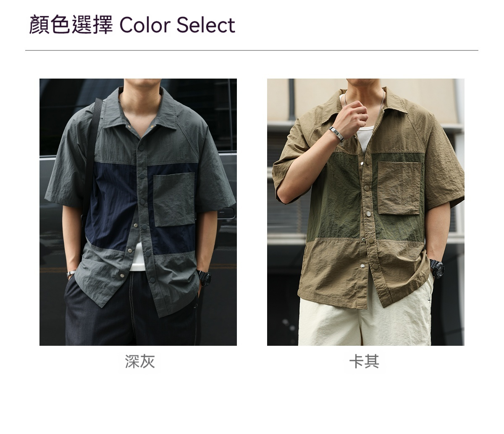
Task: Click the car door handle in gray photo
Action: pyautogui.click(x=226, y=213)
